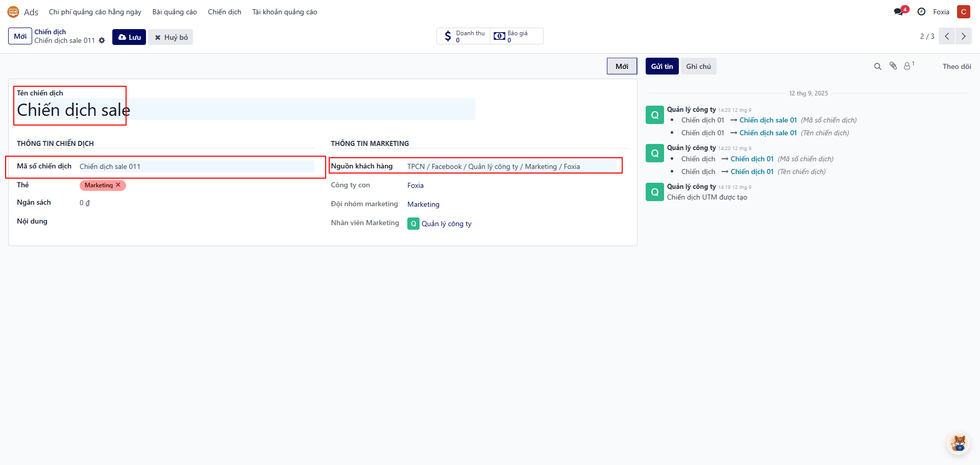Open the user avatar menu
The image size is (980, 465).
[x=963, y=12]
